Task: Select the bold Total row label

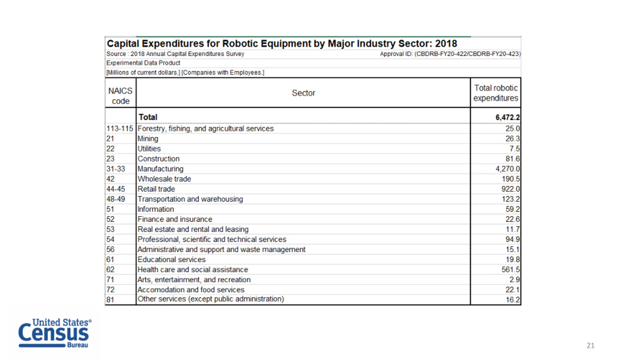Action: pos(148,117)
